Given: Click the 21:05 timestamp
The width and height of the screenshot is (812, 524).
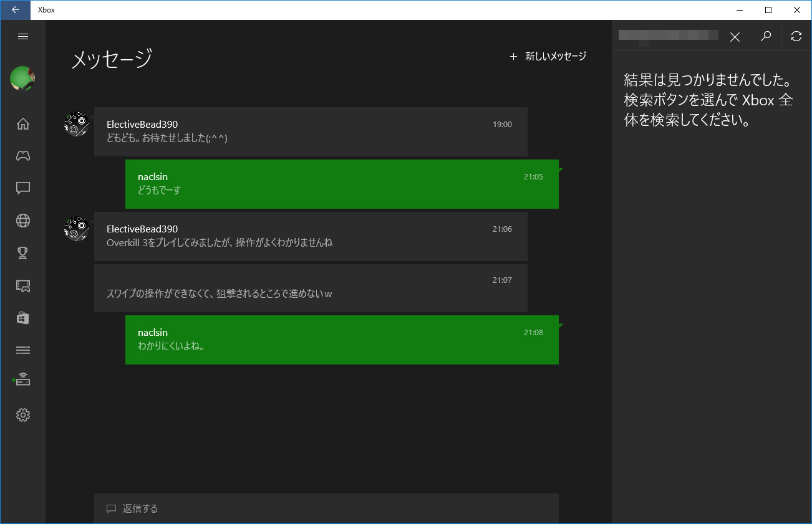Looking at the screenshot, I should point(533,176).
